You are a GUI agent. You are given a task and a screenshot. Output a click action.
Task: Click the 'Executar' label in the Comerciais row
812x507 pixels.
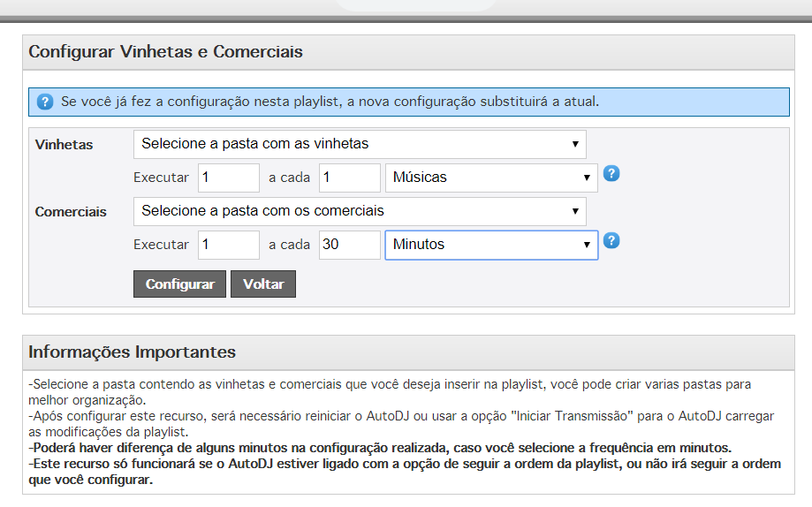click(161, 245)
